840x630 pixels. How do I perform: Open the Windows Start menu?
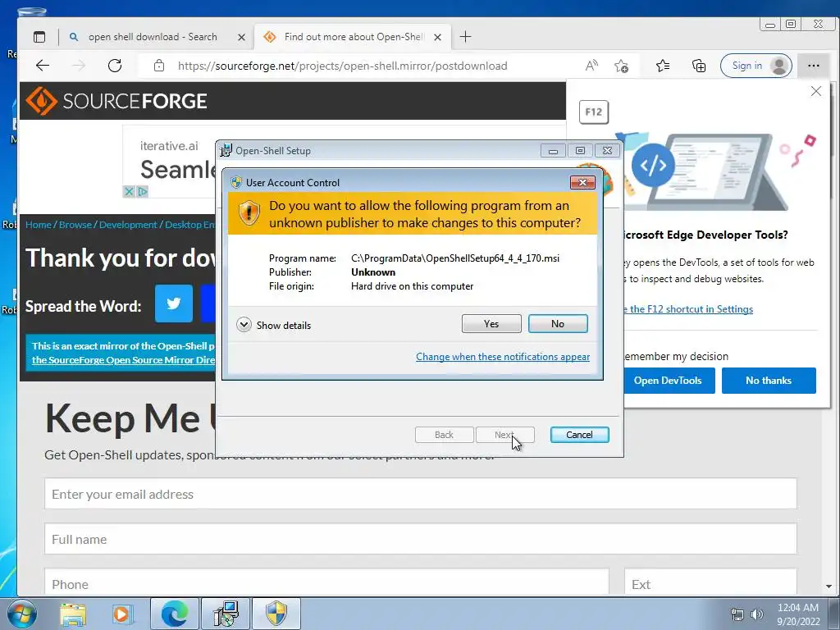point(21,614)
